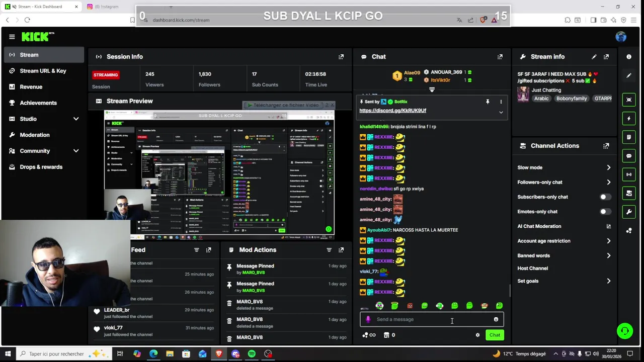
Task: Open the discord.gg link in pinned message
Action: pos(392,111)
